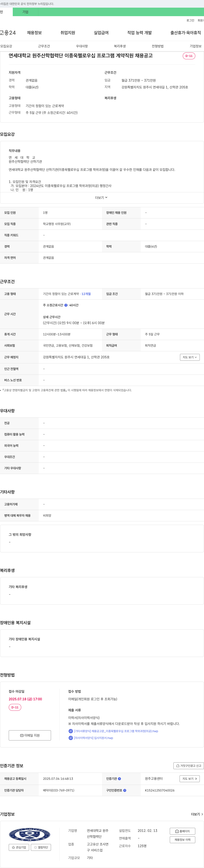Click the 12개월 contract duration text

86,294
